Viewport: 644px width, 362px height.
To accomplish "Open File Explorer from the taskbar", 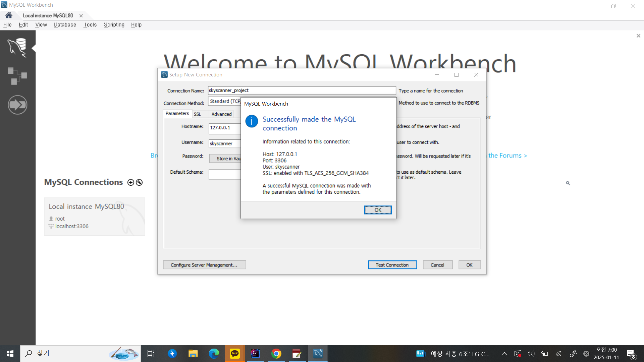I will click(x=193, y=354).
